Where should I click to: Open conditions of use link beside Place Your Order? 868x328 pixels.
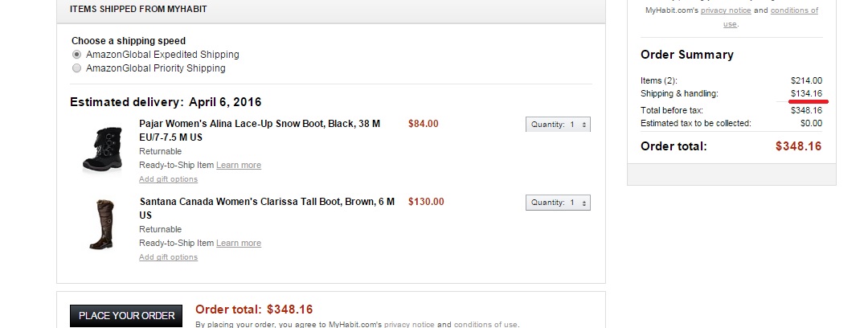coord(485,325)
